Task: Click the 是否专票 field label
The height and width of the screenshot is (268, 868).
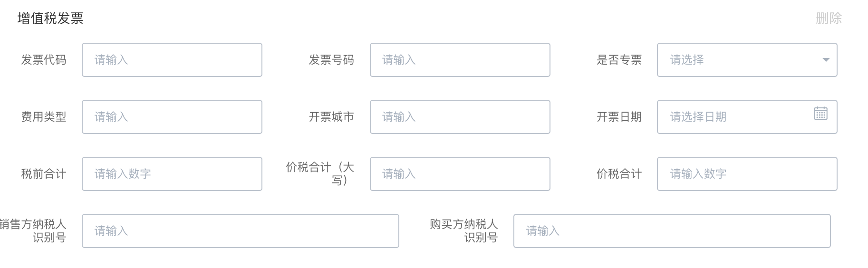Action: (x=619, y=60)
